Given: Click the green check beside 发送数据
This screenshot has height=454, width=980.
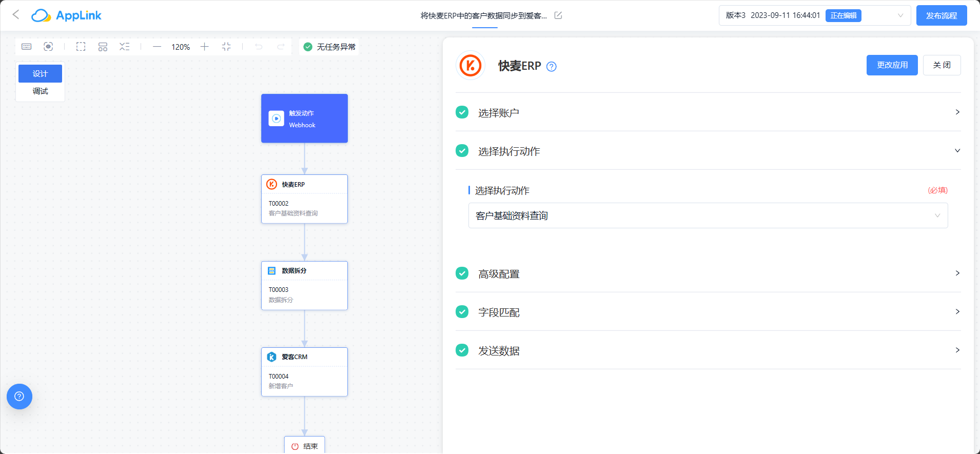Looking at the screenshot, I should tap(462, 350).
